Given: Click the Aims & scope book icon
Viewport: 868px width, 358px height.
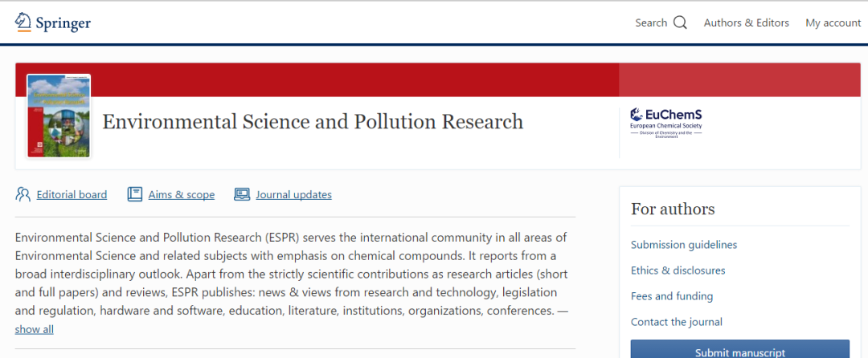Looking at the screenshot, I should pyautogui.click(x=134, y=194).
